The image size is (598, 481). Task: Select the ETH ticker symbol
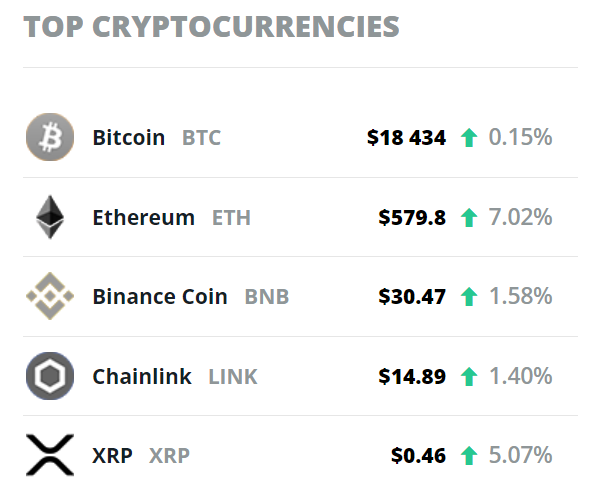click(x=231, y=218)
